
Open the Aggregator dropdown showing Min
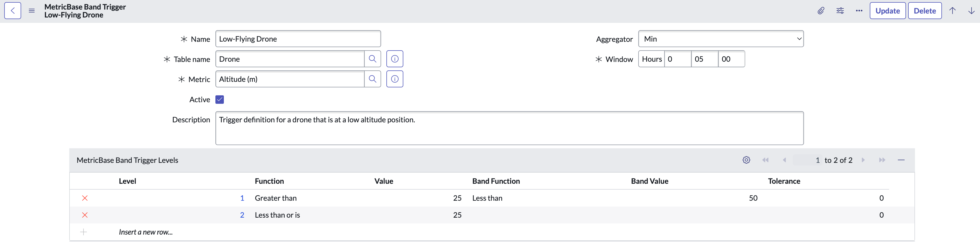click(x=721, y=39)
